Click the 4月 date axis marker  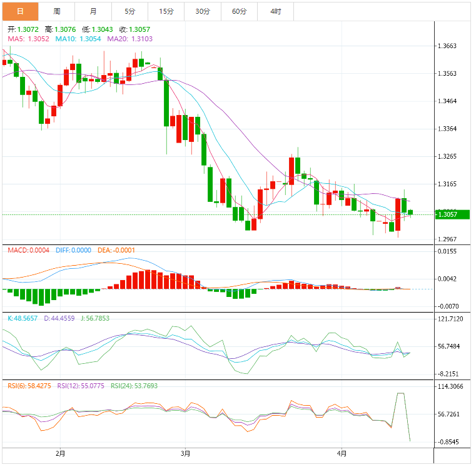tap(341, 453)
